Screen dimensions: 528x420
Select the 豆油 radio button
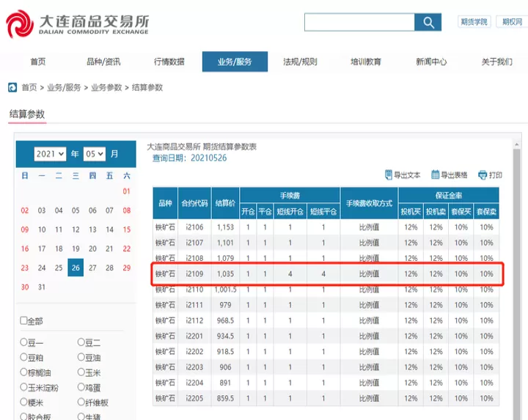point(81,357)
